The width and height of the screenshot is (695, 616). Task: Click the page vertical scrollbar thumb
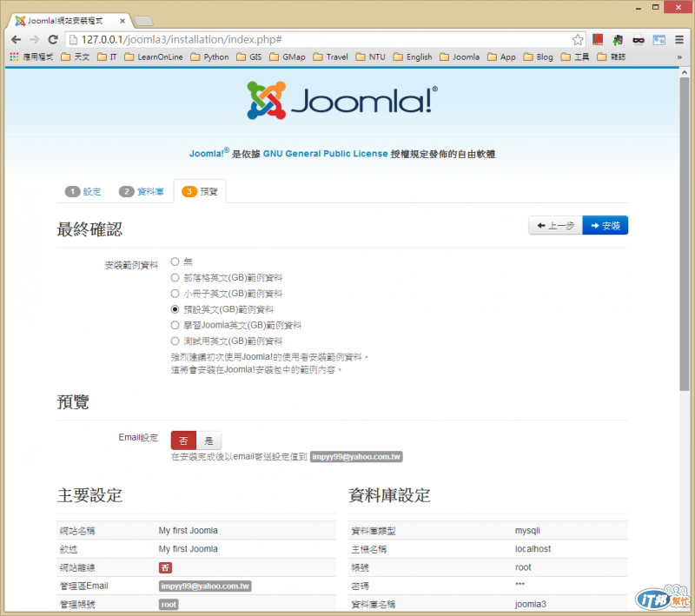[685, 234]
